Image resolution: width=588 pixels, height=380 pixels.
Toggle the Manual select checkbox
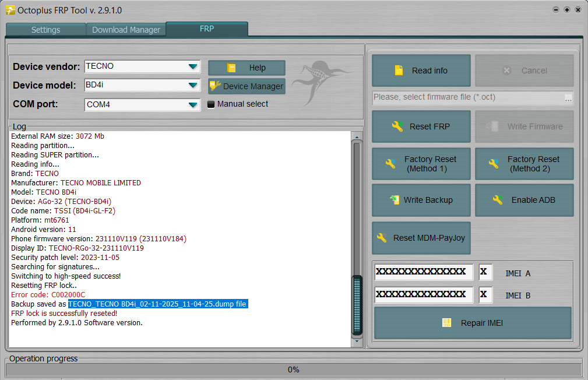(212, 104)
